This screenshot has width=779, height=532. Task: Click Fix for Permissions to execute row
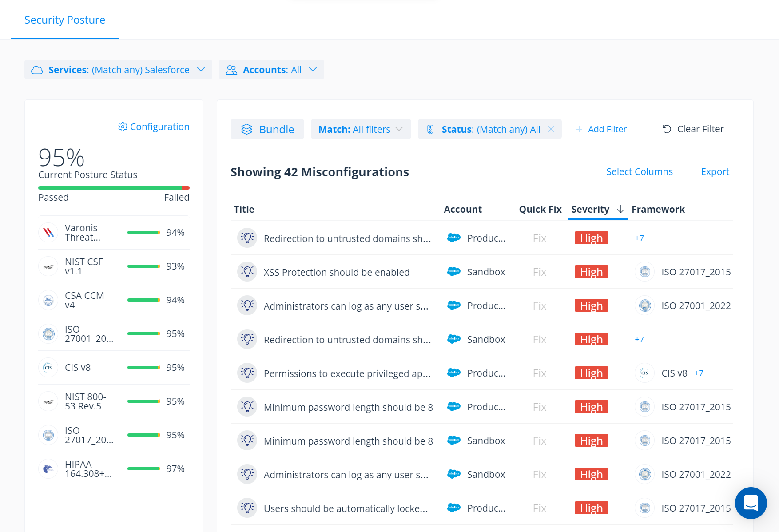(540, 373)
